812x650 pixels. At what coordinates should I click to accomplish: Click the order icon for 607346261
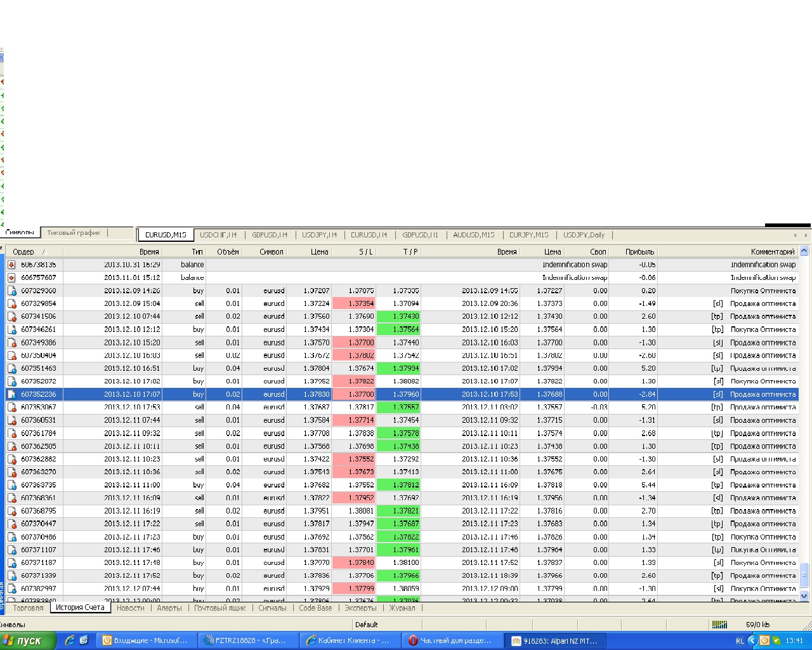11,329
